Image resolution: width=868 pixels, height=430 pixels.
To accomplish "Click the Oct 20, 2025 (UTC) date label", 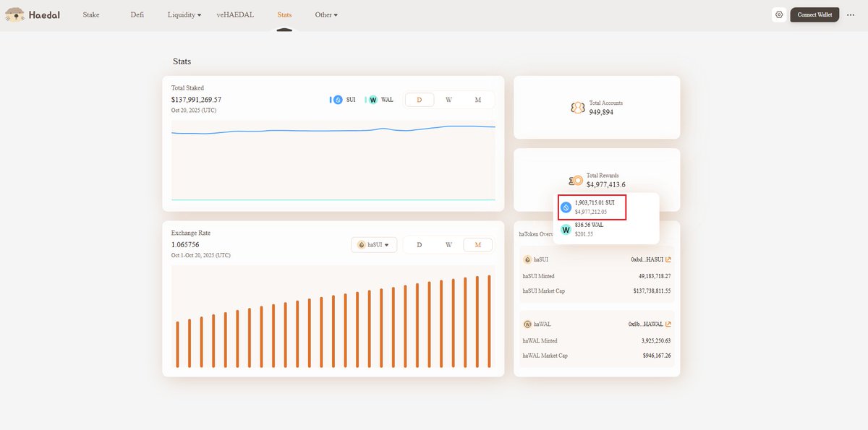I will click(x=194, y=111).
